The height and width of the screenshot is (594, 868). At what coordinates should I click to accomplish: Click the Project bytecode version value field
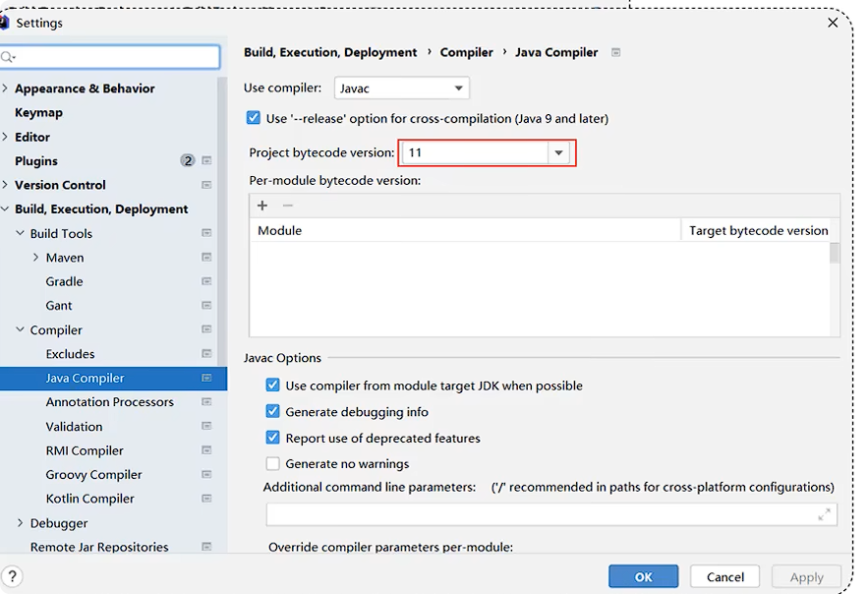tap(476, 152)
